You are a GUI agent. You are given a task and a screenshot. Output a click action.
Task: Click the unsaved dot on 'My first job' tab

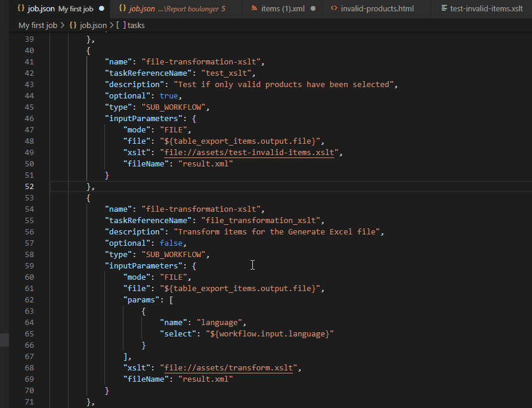(101, 9)
